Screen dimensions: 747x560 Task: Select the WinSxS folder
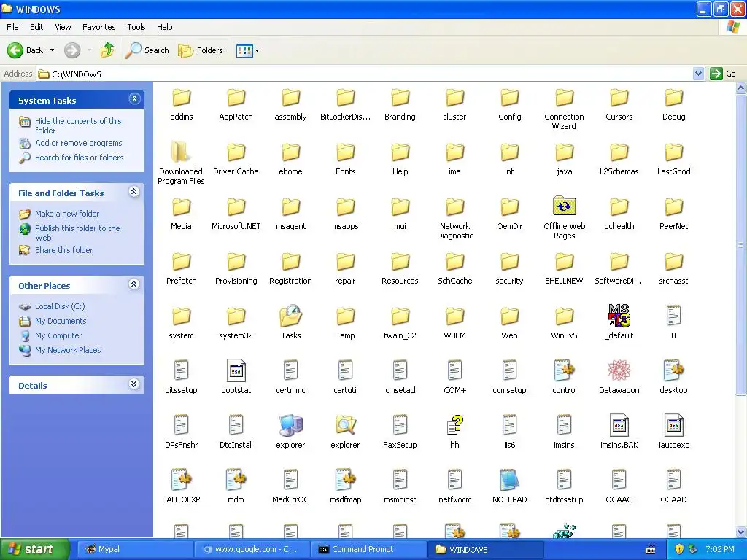(565, 316)
